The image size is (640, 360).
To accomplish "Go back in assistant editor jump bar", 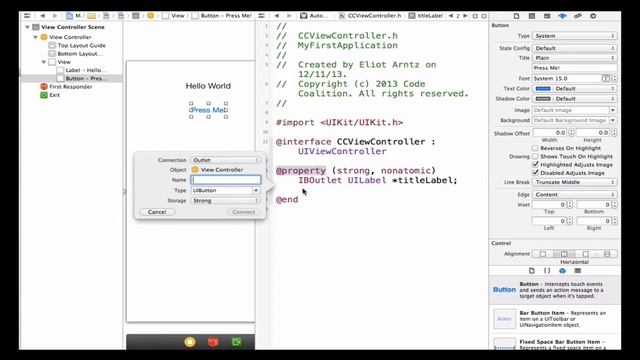I will click(277, 16).
